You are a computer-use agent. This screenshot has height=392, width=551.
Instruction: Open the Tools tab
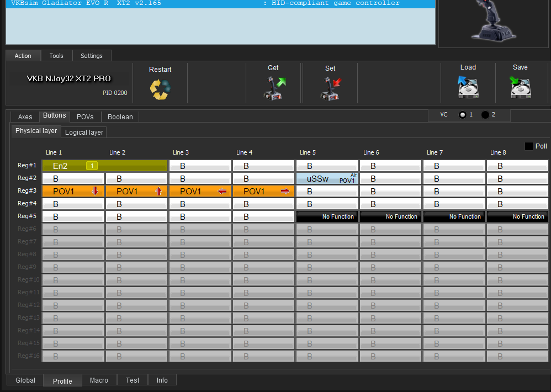tap(56, 56)
